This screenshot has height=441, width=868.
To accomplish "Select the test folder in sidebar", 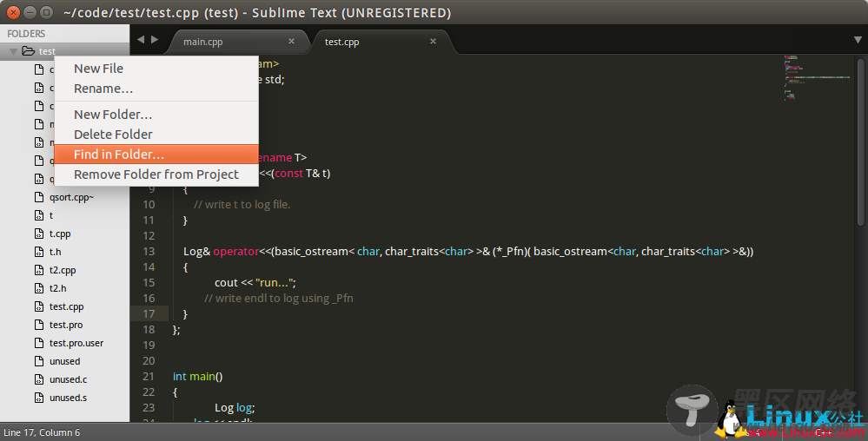I will click(x=65, y=51).
